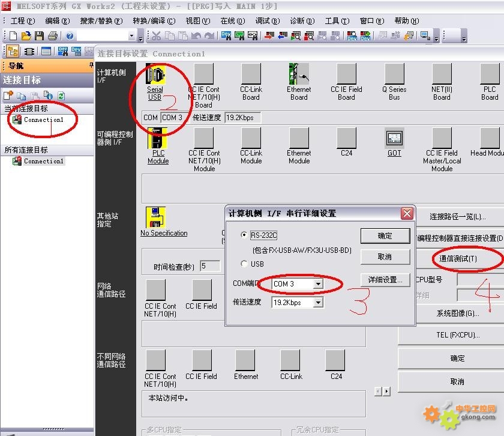Expand the toolbar combo box dropdown
The image size is (504, 436).
(131, 35)
